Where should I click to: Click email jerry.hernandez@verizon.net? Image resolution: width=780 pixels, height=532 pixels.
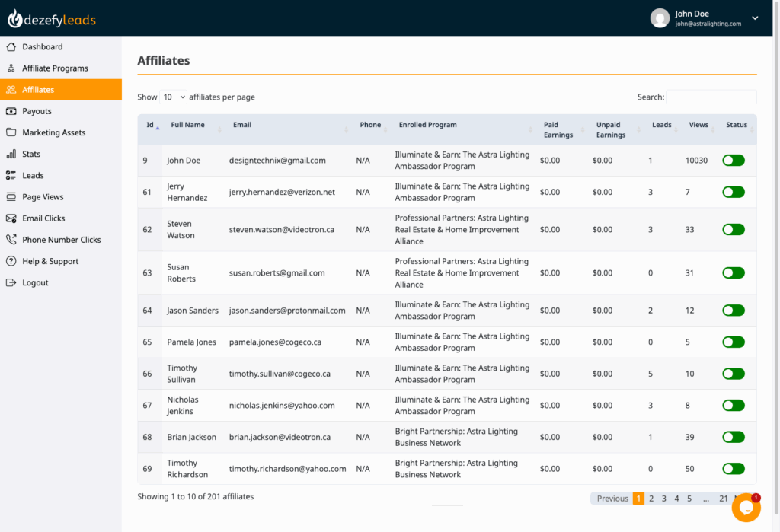point(282,192)
